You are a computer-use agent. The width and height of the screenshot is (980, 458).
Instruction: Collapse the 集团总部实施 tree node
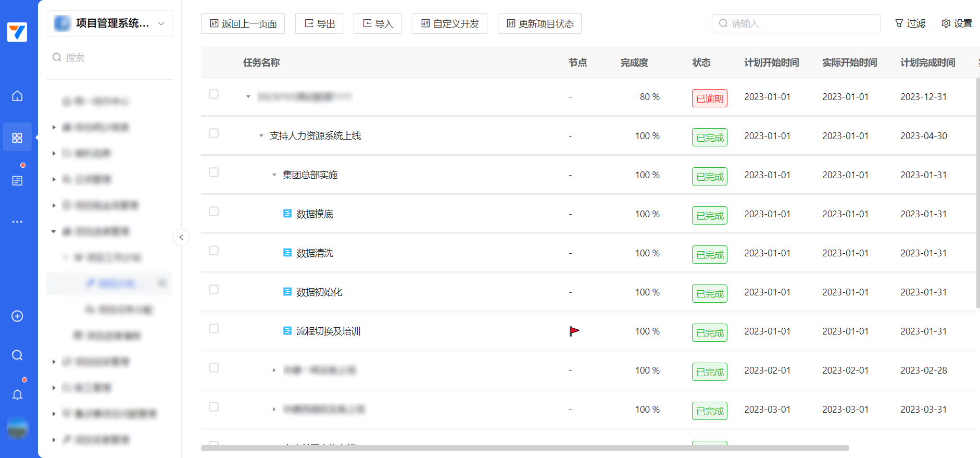(x=274, y=175)
